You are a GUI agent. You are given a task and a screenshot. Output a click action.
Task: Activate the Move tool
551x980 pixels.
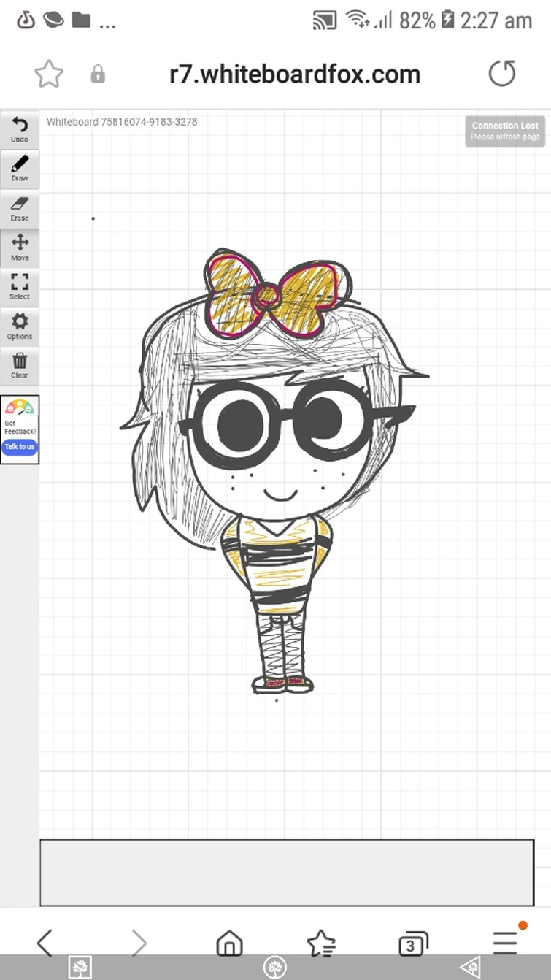tap(20, 248)
